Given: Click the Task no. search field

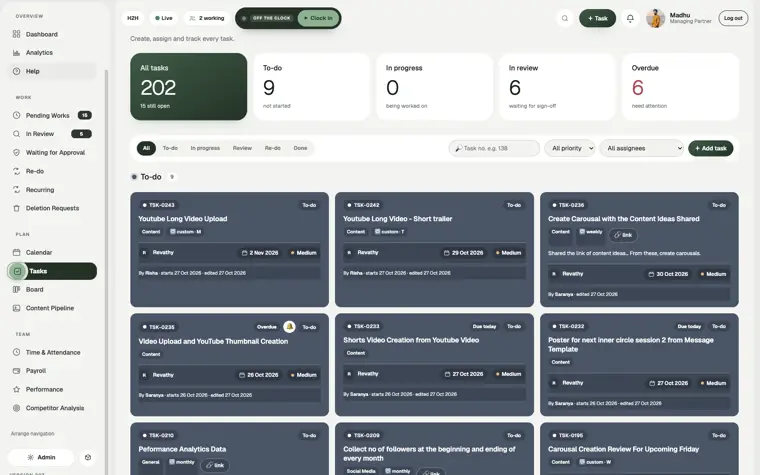Looking at the screenshot, I should 494,148.
